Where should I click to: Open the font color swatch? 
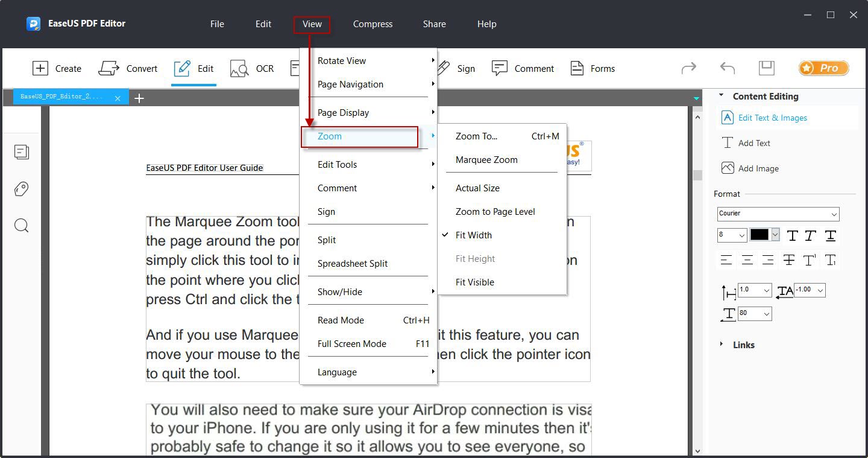[x=761, y=235]
